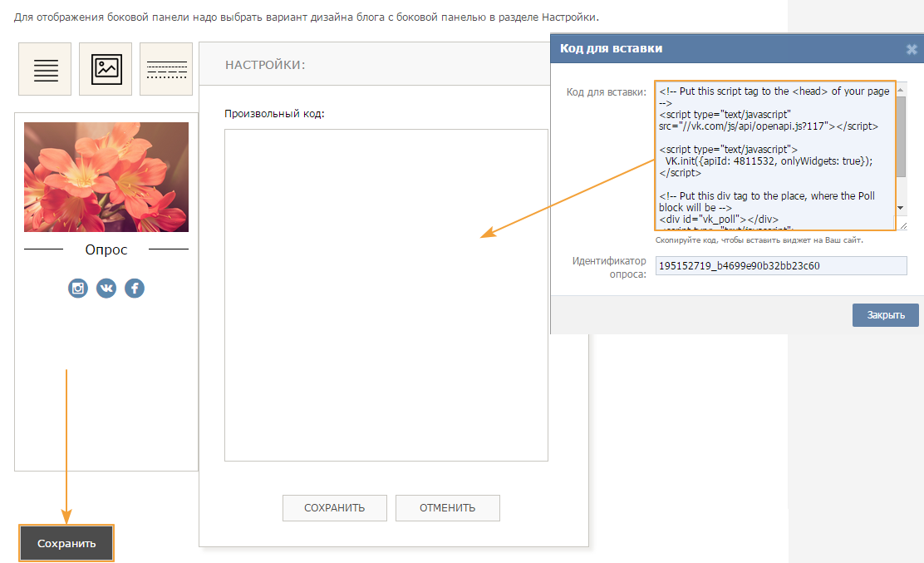Close the 'Код для вставки' dialog with X
Screen dimensions: 924x563
tap(912, 50)
